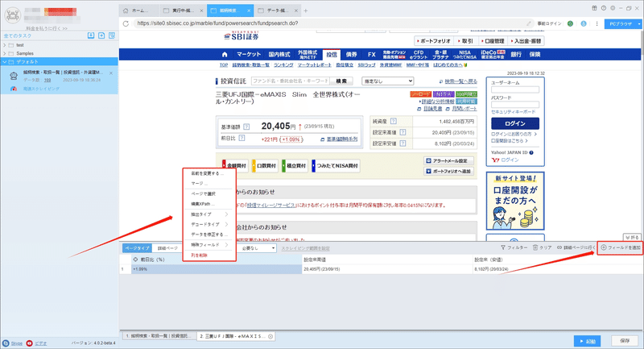Click the robot task icon in selected task
The width and height of the screenshot is (644, 349).
(14, 76)
